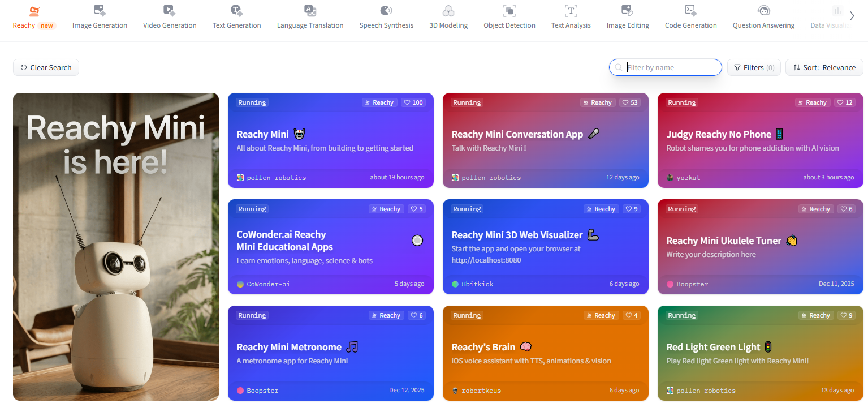Click the Image Editing icon

627,10
